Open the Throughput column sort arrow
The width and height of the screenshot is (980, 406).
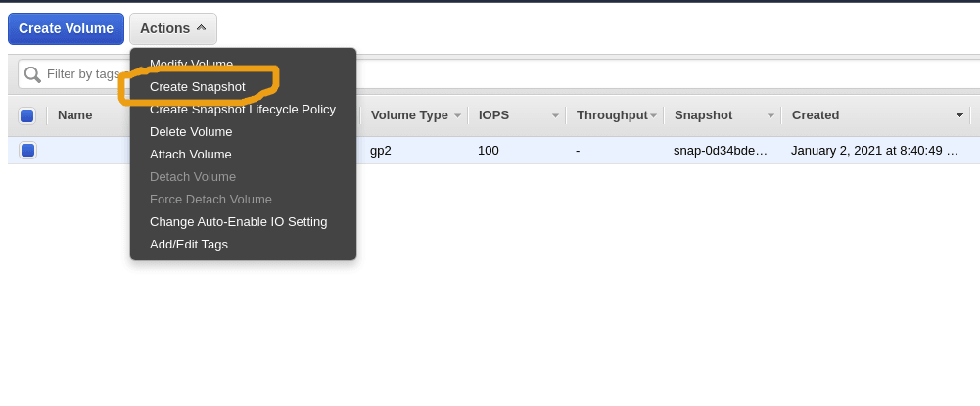[x=653, y=115]
